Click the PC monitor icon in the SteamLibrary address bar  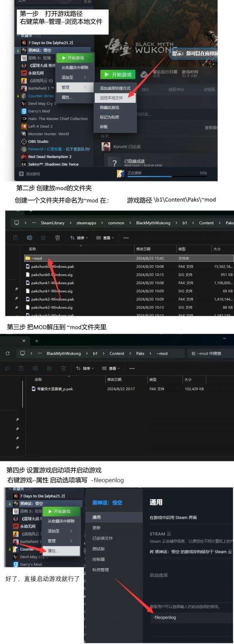point(16,223)
